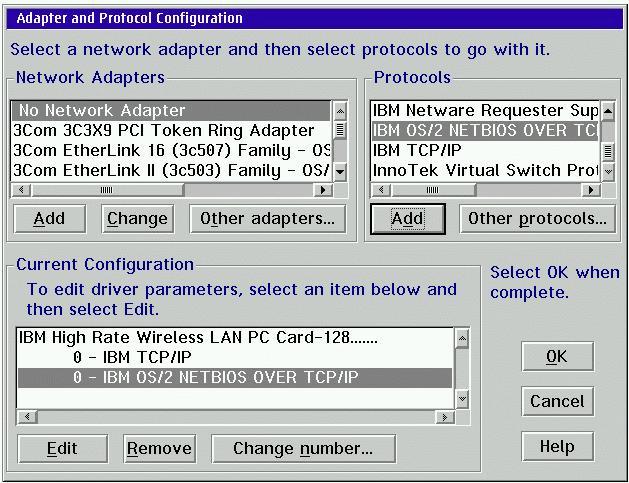
Task: Select IBM High Rate Wireless LAN PC Card-128 entry
Action: (235, 338)
